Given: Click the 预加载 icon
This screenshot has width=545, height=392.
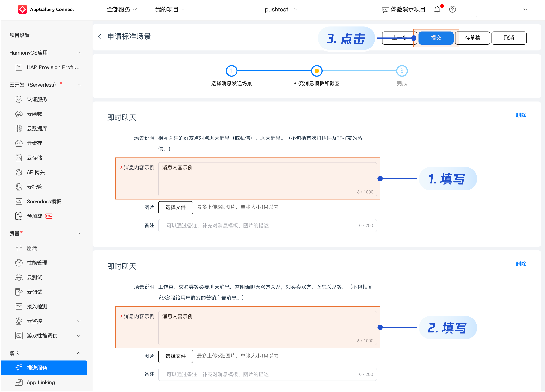Looking at the screenshot, I should tap(19, 216).
